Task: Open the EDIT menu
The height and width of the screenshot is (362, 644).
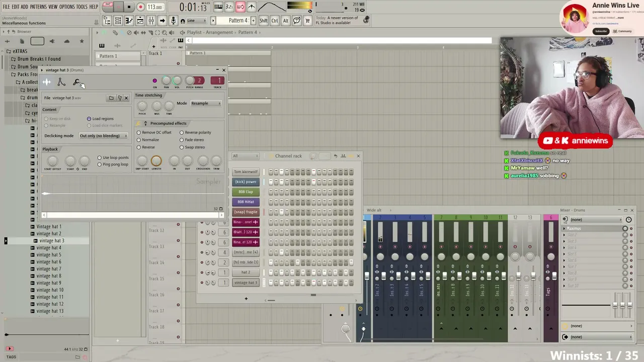Action: pyautogui.click(x=16, y=7)
